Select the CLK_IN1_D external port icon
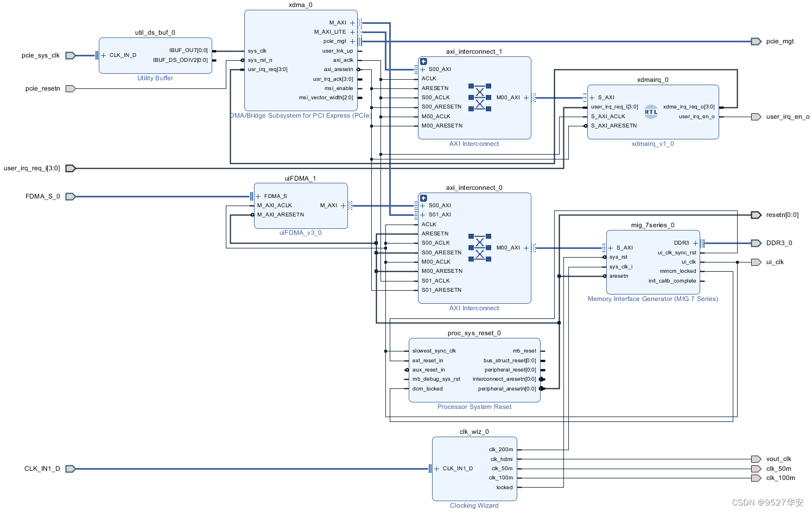The image size is (812, 512). pyautogui.click(x=71, y=469)
